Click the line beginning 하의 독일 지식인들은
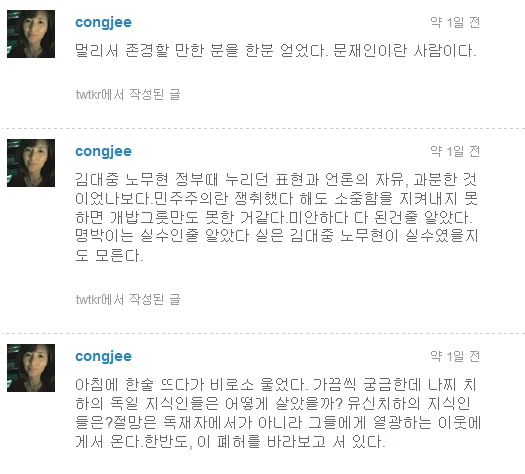Screen dimensions: 525x474 273,404
